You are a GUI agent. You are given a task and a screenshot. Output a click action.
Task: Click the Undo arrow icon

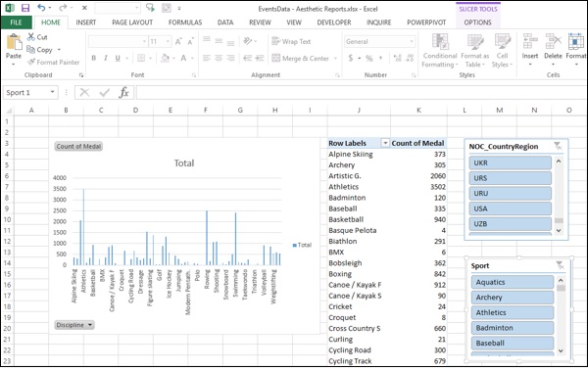pos(41,8)
